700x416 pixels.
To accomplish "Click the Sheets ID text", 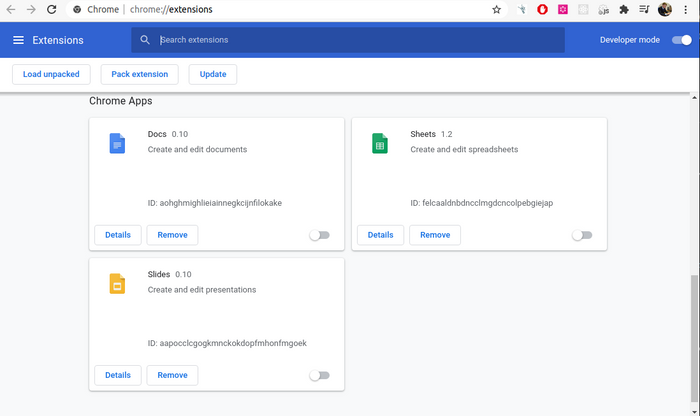I will [x=482, y=203].
